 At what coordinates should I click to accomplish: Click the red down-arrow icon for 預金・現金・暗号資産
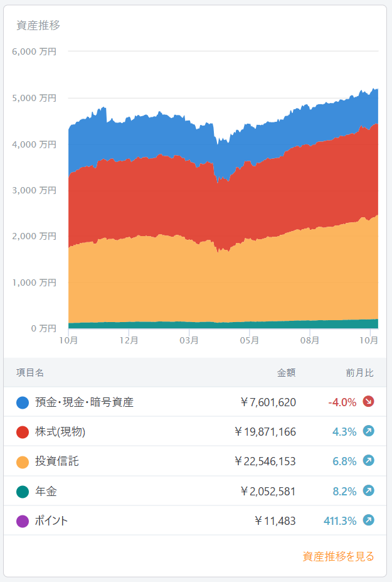[368, 402]
